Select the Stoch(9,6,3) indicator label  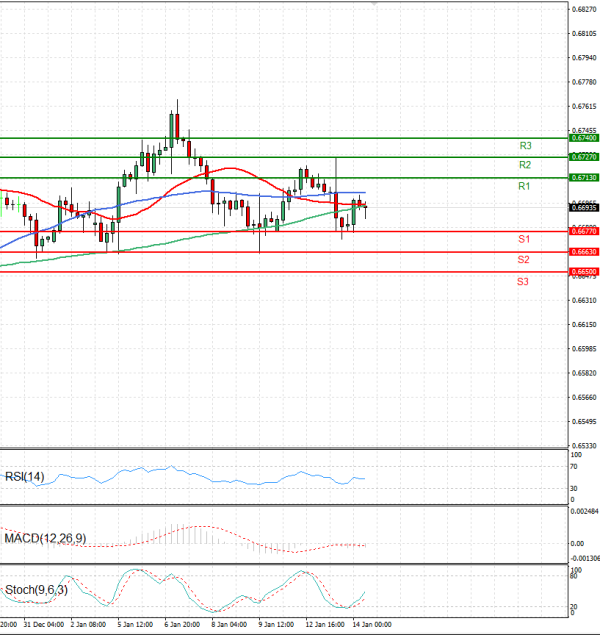tap(36, 589)
